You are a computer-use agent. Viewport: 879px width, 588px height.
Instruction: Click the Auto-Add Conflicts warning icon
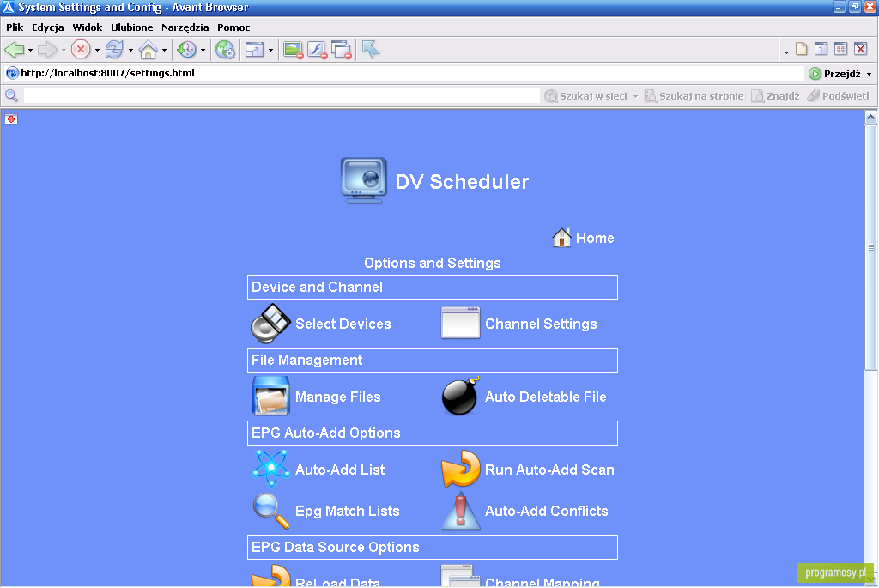[x=461, y=511]
